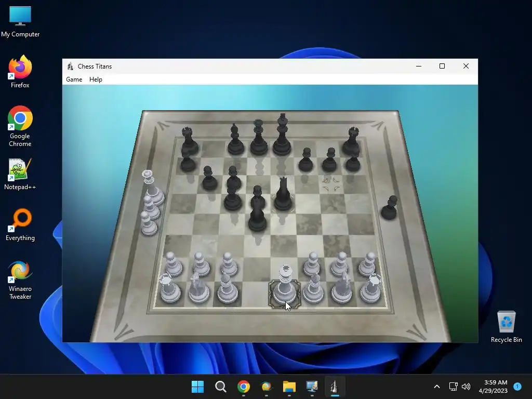
Task: Select the white pawn on b2
Action: point(201,264)
